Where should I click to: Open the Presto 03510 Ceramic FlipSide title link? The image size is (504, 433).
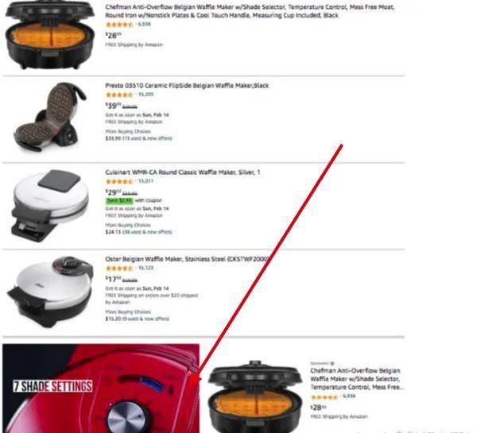pyautogui.click(x=187, y=86)
